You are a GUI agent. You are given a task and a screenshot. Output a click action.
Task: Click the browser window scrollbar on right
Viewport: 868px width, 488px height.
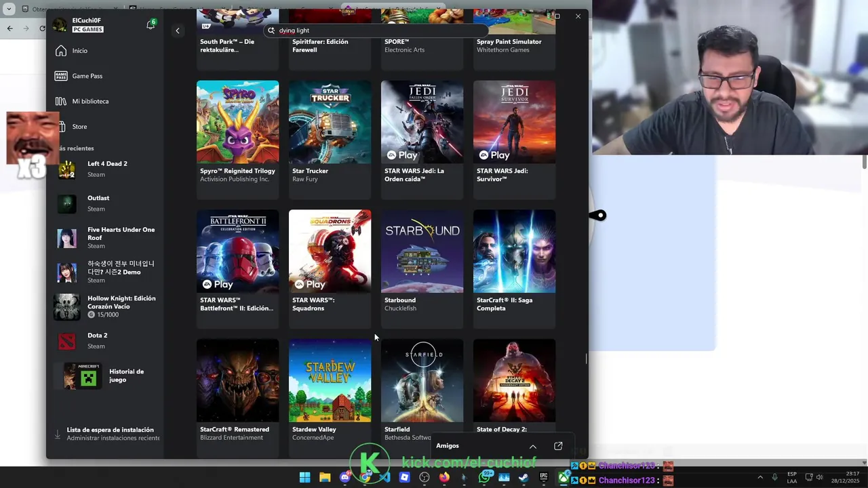[865, 162]
